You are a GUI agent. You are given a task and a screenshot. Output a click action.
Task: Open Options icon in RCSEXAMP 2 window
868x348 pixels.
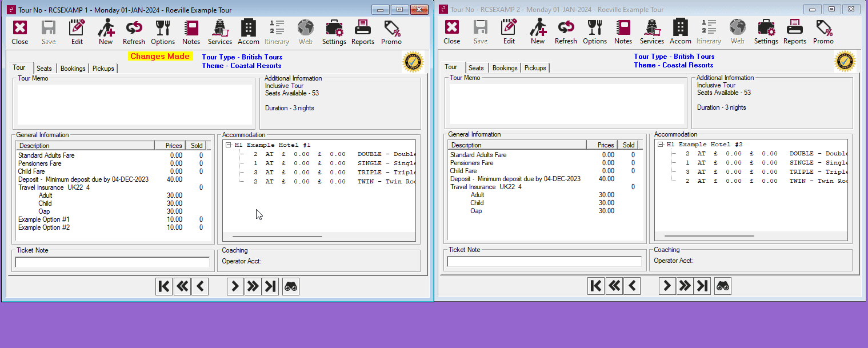click(595, 31)
